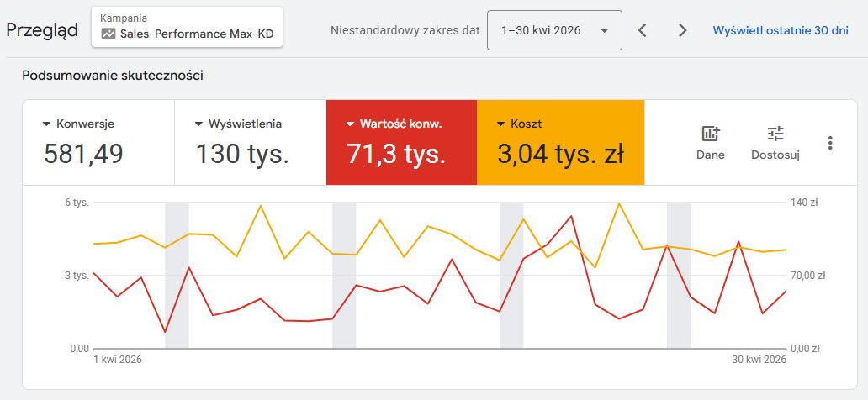Click the 3,04 tys. zł cost figure

[x=560, y=154]
